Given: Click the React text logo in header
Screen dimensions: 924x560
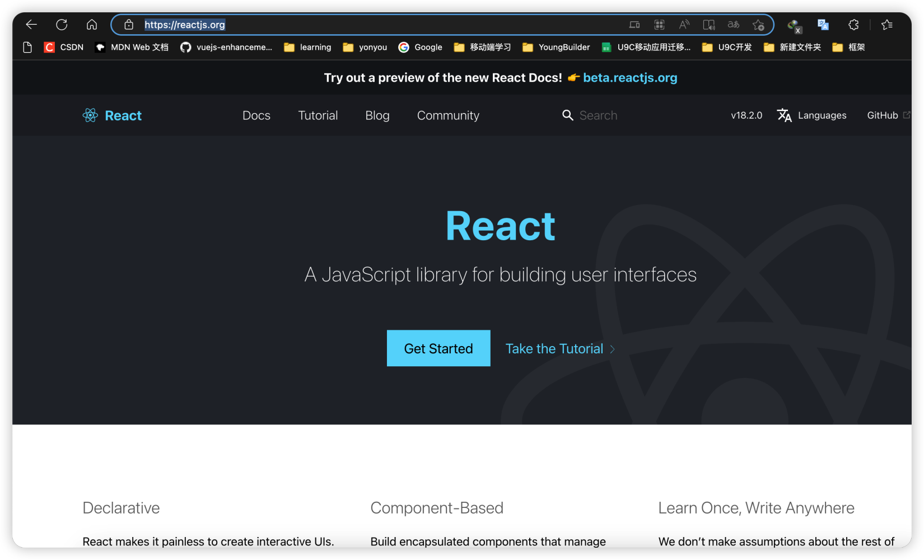Looking at the screenshot, I should point(123,115).
